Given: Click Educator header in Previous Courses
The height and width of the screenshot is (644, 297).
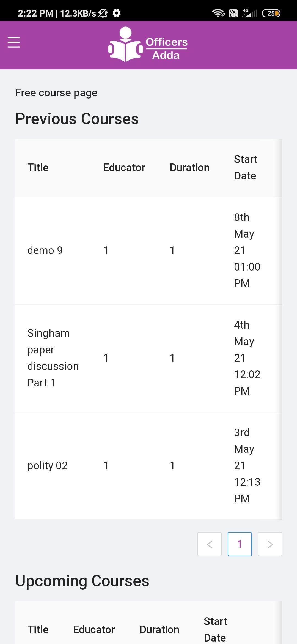Looking at the screenshot, I should [x=124, y=168].
